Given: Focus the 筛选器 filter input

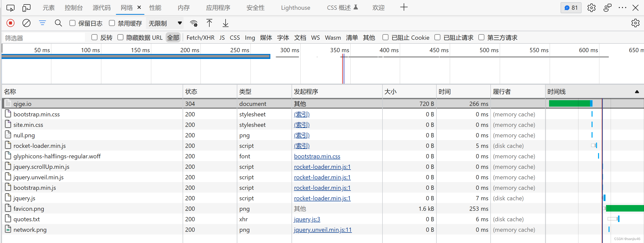Looking at the screenshot, I should (44, 38).
